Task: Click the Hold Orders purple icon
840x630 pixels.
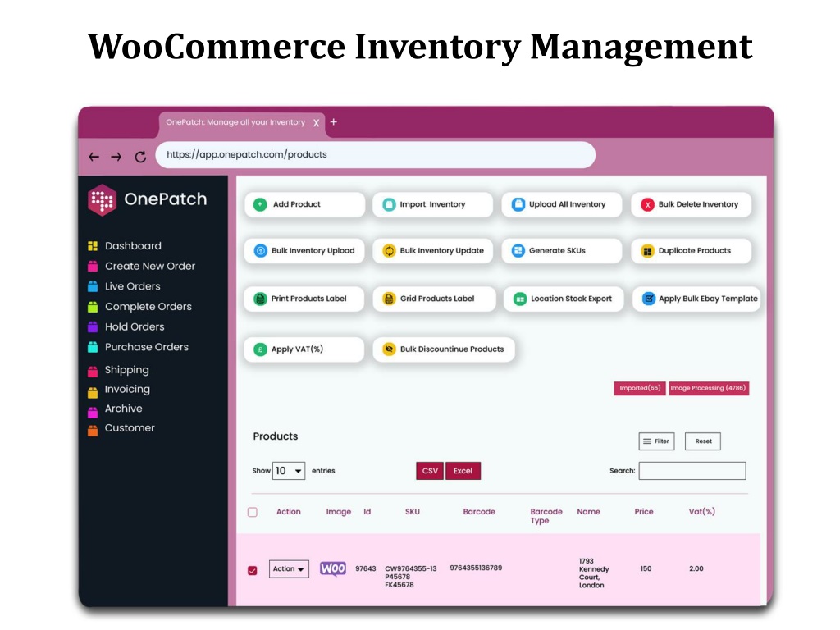Action: point(93,326)
